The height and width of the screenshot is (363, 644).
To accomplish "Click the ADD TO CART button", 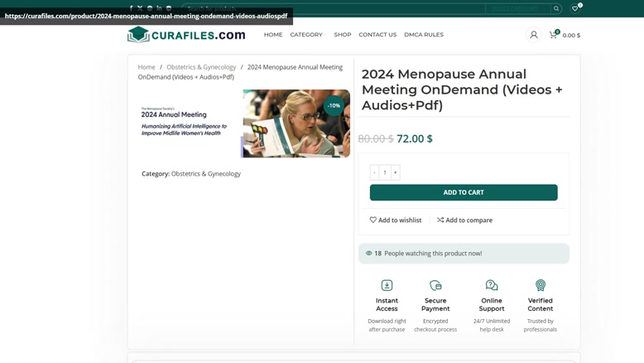I will (x=464, y=192).
